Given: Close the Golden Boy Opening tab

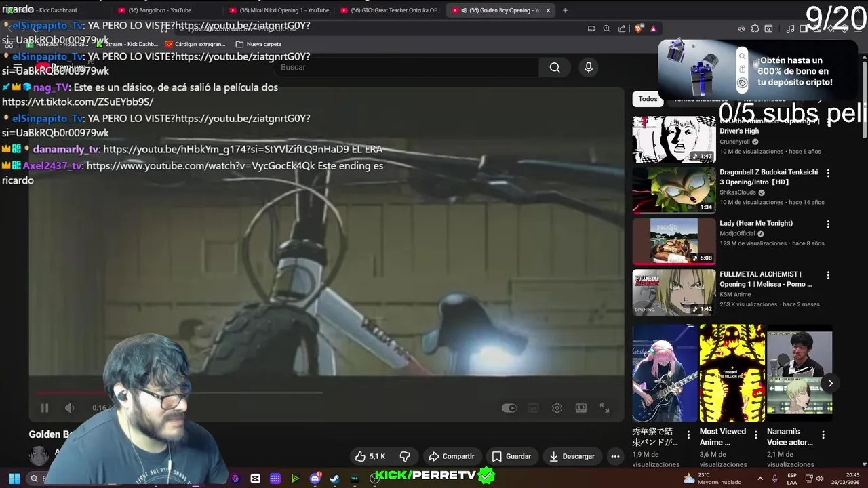Looking at the screenshot, I should [x=548, y=10].
